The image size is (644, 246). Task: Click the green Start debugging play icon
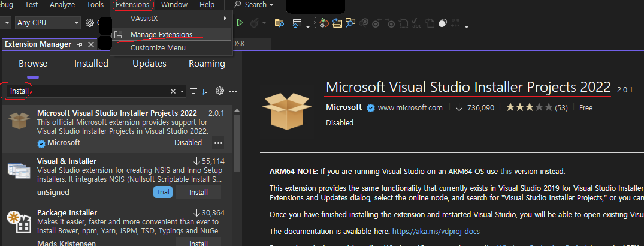(240, 23)
